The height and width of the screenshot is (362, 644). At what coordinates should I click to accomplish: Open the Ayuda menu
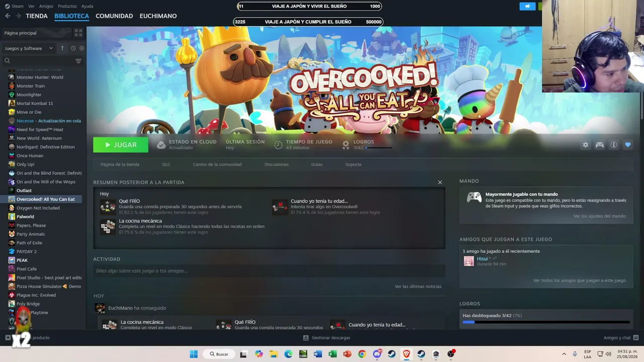point(87,6)
